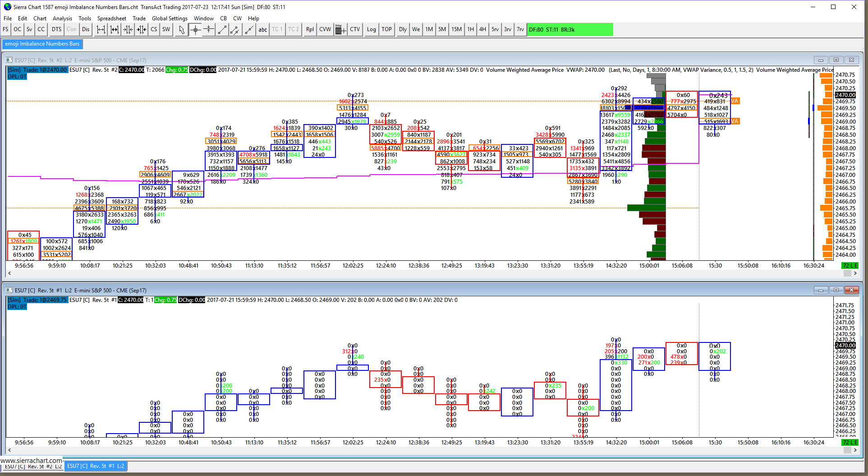
Task: Click the CTV toolbar button
Action: (x=355, y=29)
